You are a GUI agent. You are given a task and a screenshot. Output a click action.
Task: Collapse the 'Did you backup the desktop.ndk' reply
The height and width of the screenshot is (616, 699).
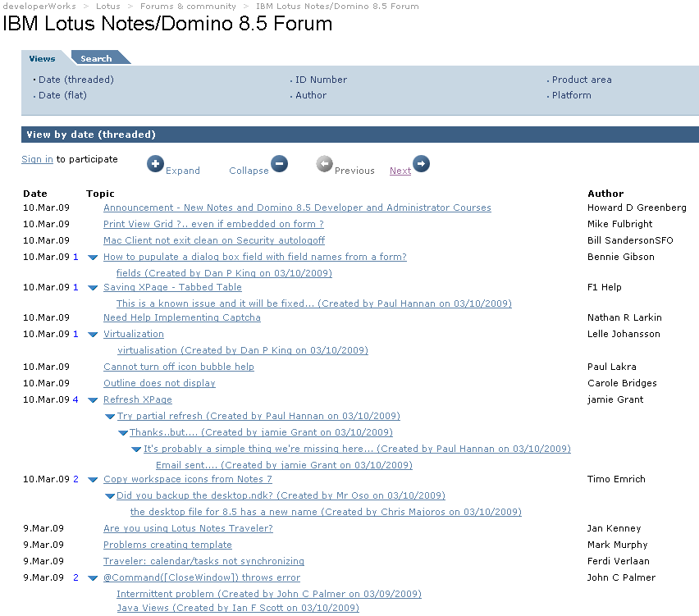[x=110, y=496]
